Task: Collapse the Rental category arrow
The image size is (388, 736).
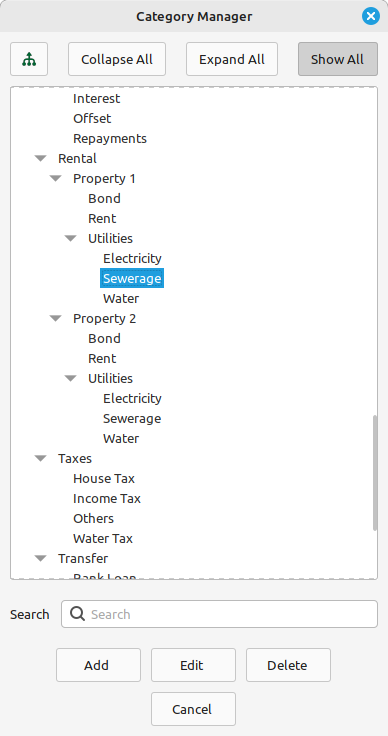Action: click(41, 159)
